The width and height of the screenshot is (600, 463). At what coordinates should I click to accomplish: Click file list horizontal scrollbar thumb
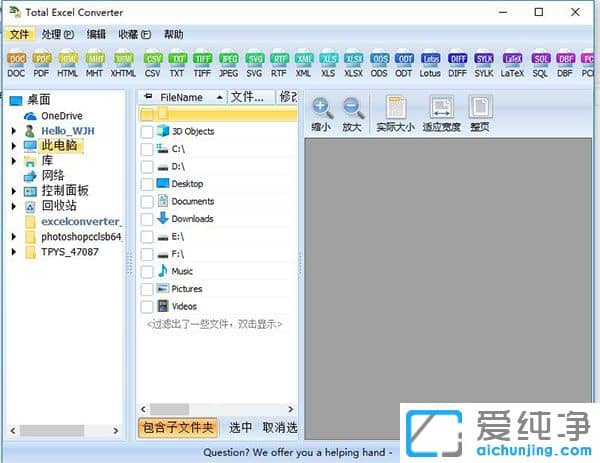pyautogui.click(x=170, y=409)
